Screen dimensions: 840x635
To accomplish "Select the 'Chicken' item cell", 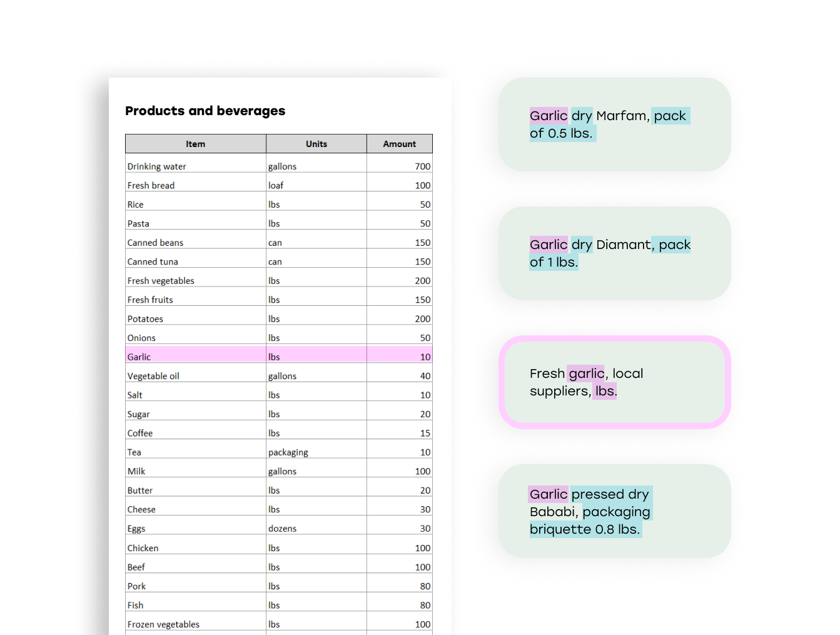I will coord(196,546).
